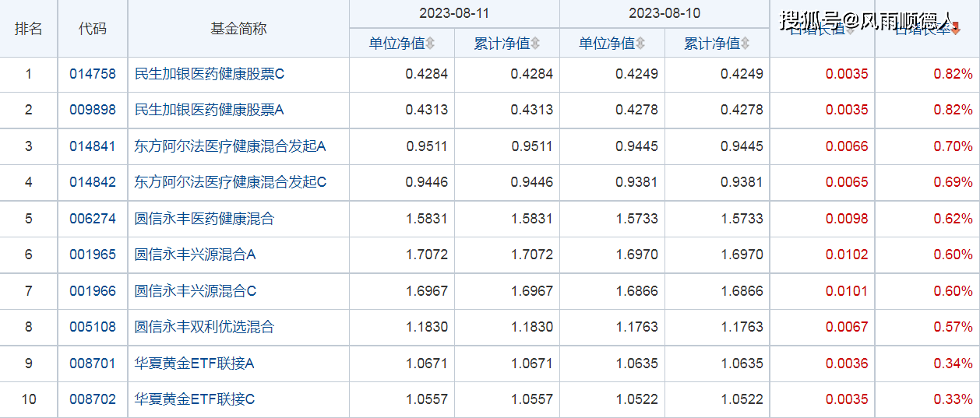Open 民生加银医药健康股票A fund page

click(209, 110)
